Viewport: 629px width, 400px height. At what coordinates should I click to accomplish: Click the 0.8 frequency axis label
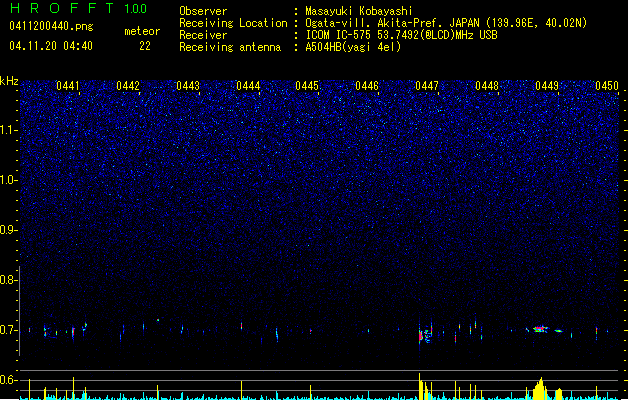coord(8,280)
